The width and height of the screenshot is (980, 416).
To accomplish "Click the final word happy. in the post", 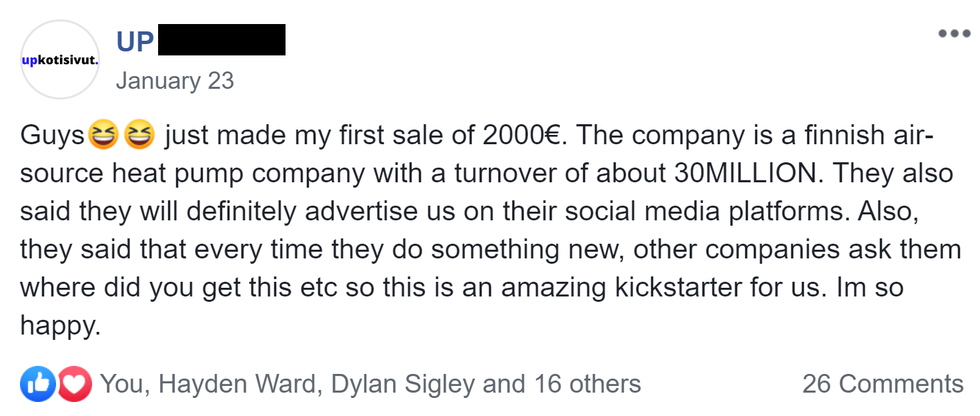I will point(61,327).
